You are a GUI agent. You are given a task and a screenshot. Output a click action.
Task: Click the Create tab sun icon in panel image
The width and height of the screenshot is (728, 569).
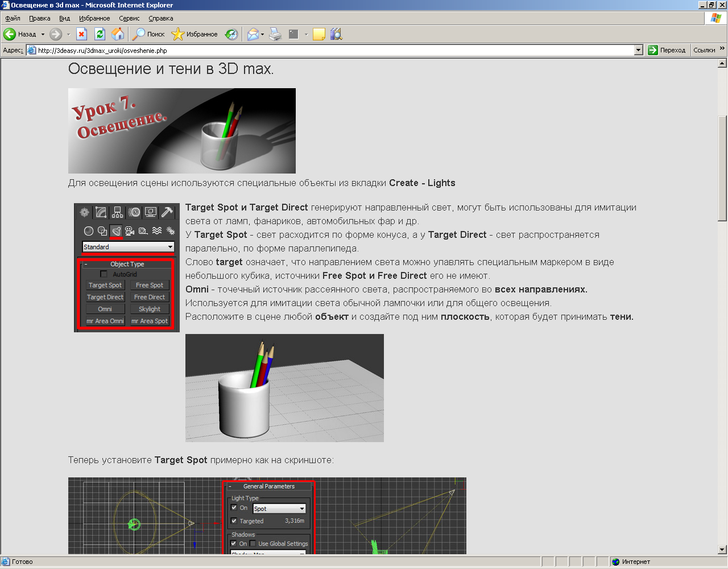pyautogui.click(x=85, y=212)
